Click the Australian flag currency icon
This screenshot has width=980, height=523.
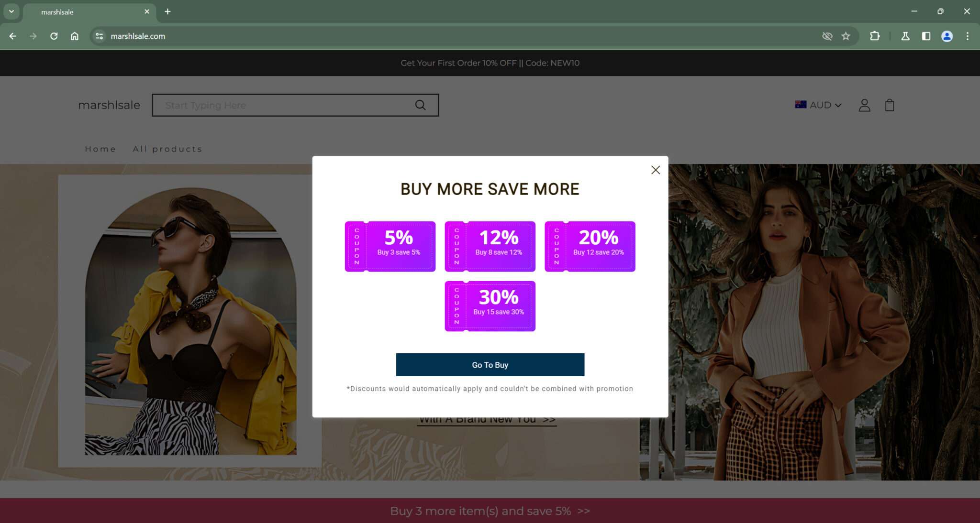(x=801, y=104)
